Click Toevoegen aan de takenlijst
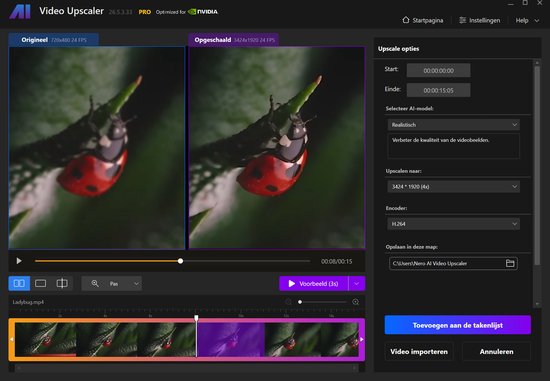The width and height of the screenshot is (550, 381). (x=458, y=325)
